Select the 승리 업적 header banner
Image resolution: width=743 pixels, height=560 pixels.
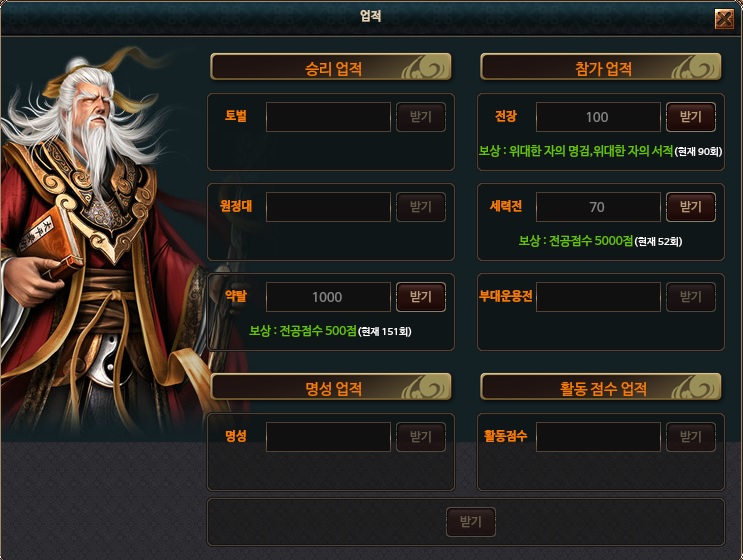coord(331,67)
